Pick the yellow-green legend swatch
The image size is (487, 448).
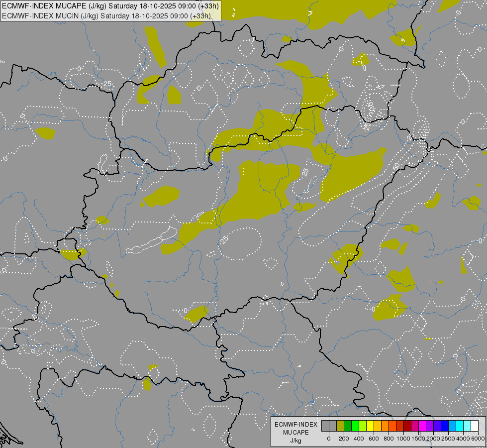pos(363,426)
